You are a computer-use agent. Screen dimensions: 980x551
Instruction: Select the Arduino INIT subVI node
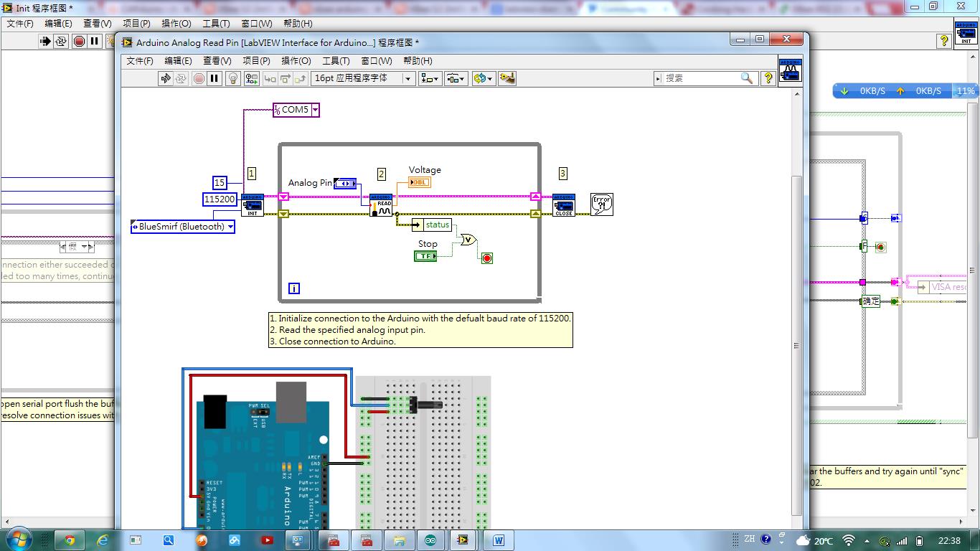pyautogui.click(x=252, y=205)
